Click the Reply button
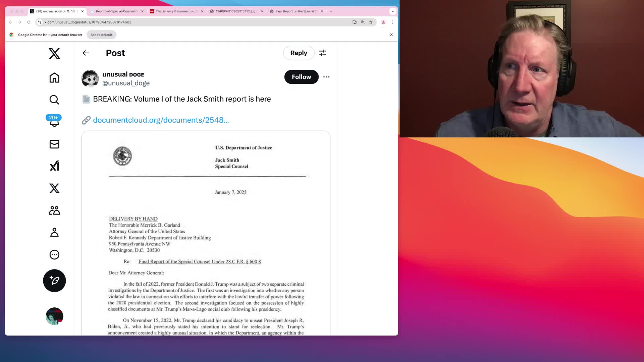 pos(299,53)
